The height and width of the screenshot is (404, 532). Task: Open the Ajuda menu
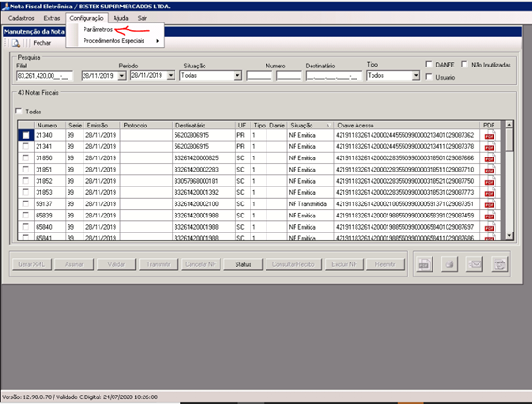click(x=120, y=18)
